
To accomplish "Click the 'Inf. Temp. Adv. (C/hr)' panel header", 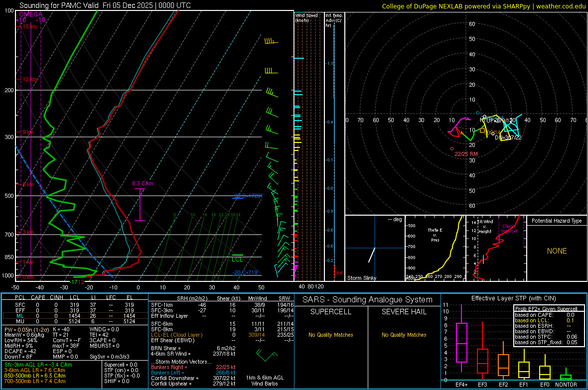I will [x=334, y=20].
